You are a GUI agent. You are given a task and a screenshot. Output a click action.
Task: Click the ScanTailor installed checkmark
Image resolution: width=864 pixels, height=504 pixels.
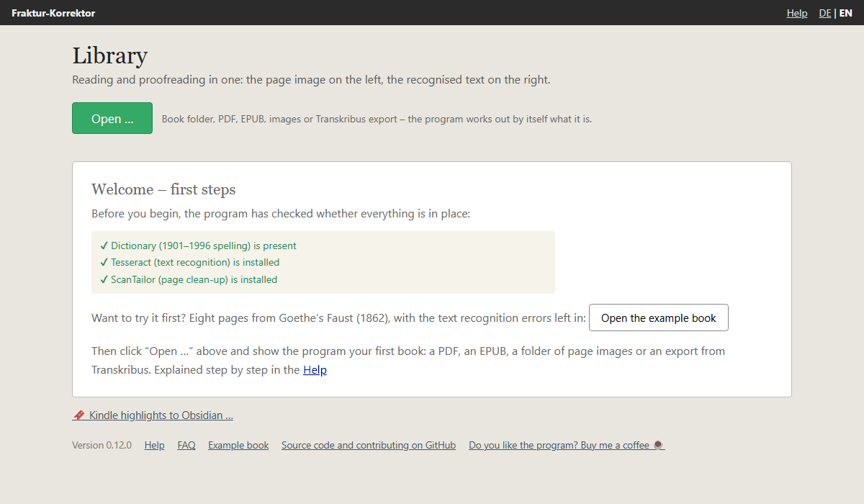tap(104, 279)
